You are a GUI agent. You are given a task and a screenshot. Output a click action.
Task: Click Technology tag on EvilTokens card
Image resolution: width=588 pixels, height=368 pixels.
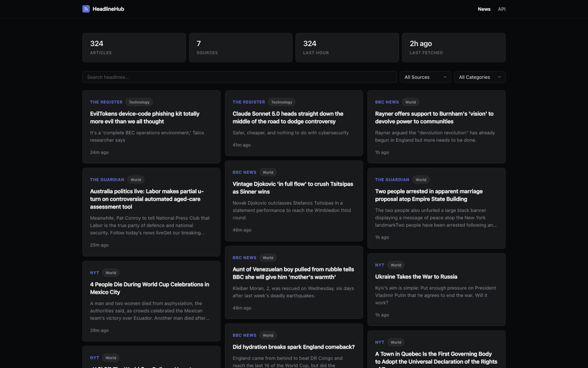point(139,102)
